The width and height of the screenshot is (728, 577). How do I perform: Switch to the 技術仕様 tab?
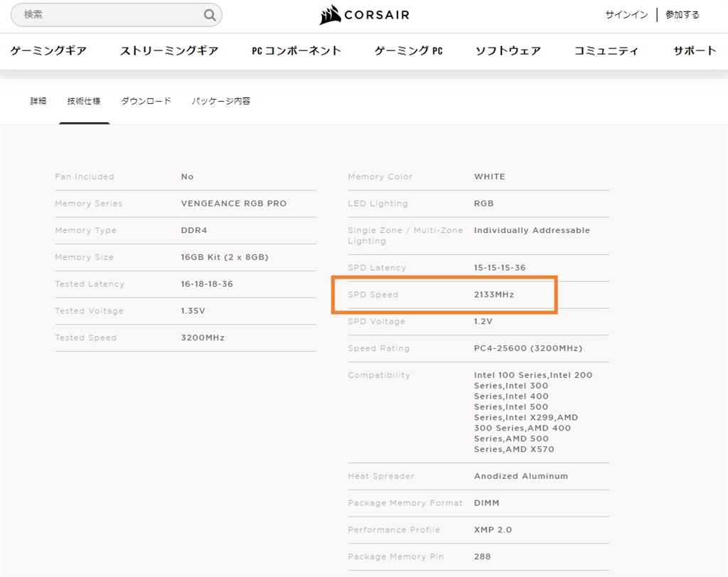84,101
